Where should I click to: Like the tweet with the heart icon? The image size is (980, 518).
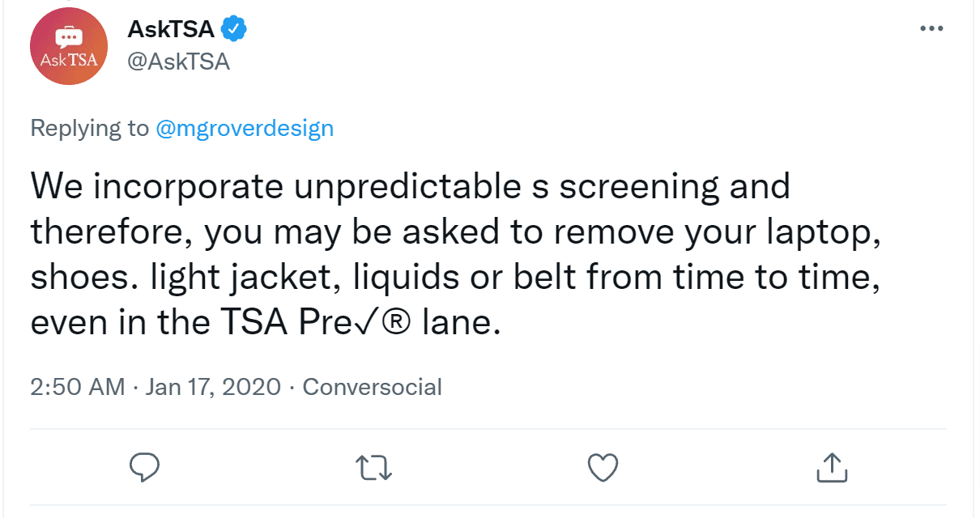coord(603,466)
